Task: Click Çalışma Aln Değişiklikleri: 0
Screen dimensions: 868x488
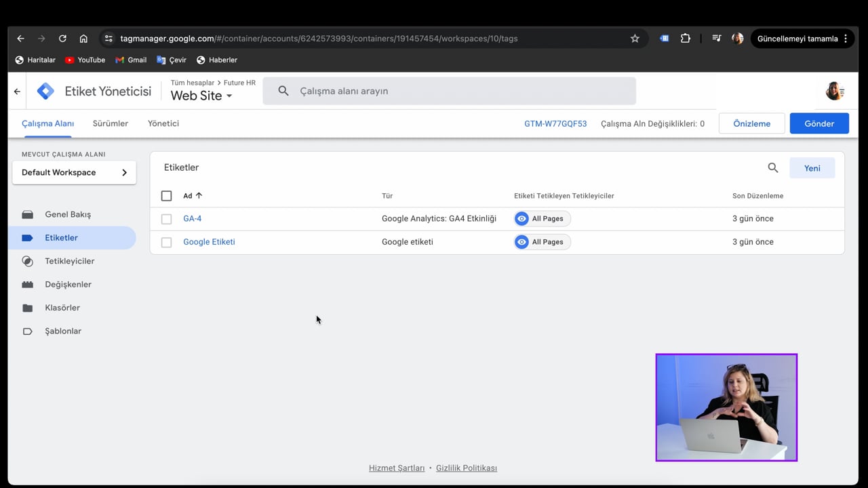Action: pos(652,124)
